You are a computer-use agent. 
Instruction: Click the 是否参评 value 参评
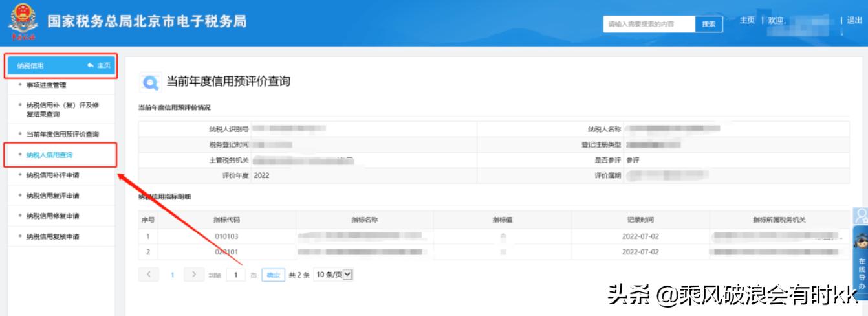pyautogui.click(x=633, y=160)
